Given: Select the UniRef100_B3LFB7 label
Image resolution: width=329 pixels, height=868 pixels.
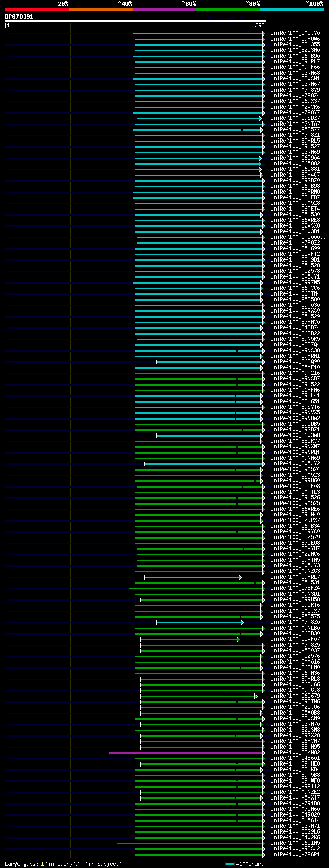Looking at the screenshot, I should (x=295, y=198).
